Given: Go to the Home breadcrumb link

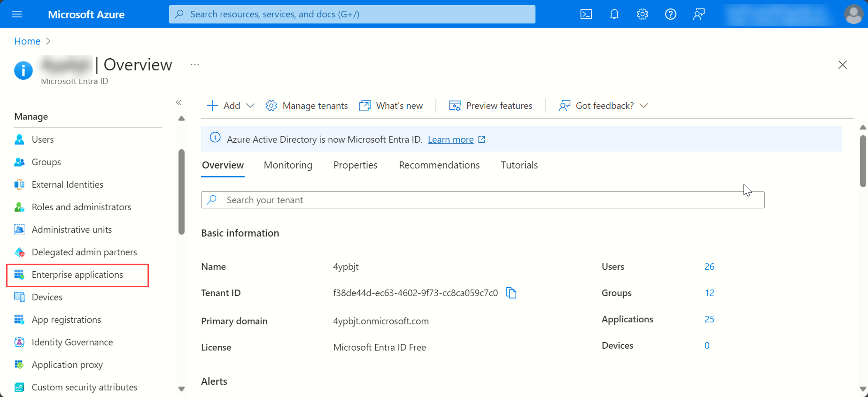Looking at the screenshot, I should [27, 41].
